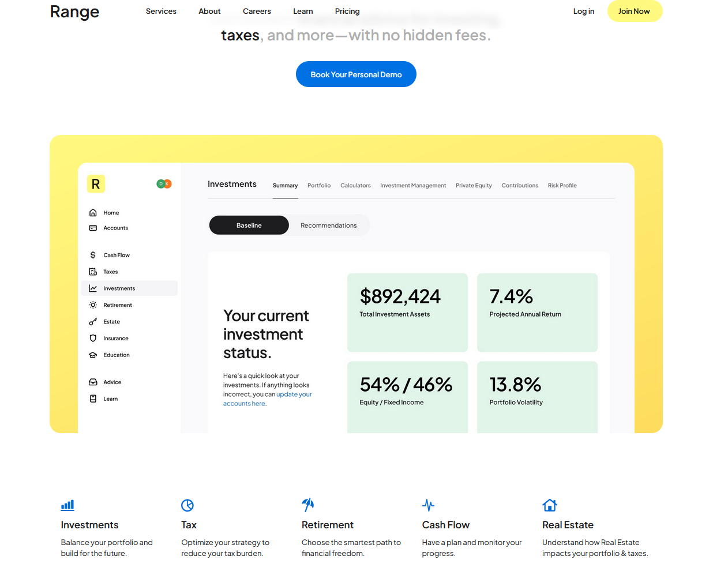
Task: Open the Pricing page
Action: coord(347,11)
